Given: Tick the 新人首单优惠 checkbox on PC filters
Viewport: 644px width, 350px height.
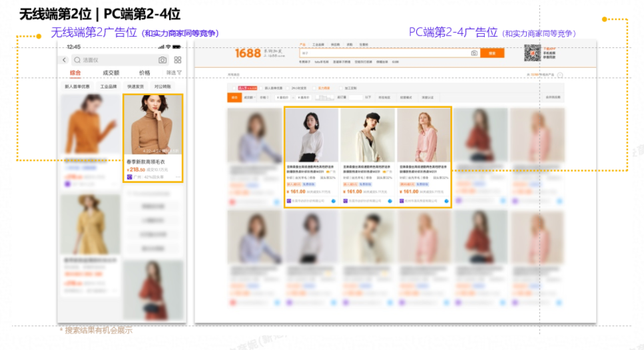Looking at the screenshot, I should pos(261,88).
